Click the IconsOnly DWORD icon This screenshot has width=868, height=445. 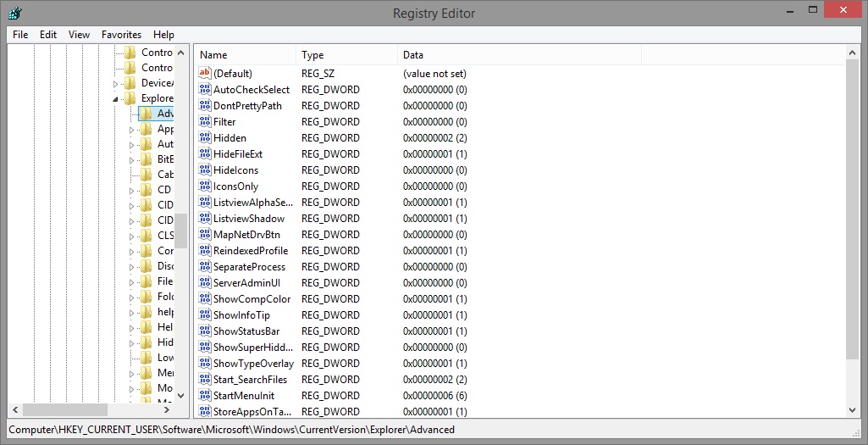point(205,186)
